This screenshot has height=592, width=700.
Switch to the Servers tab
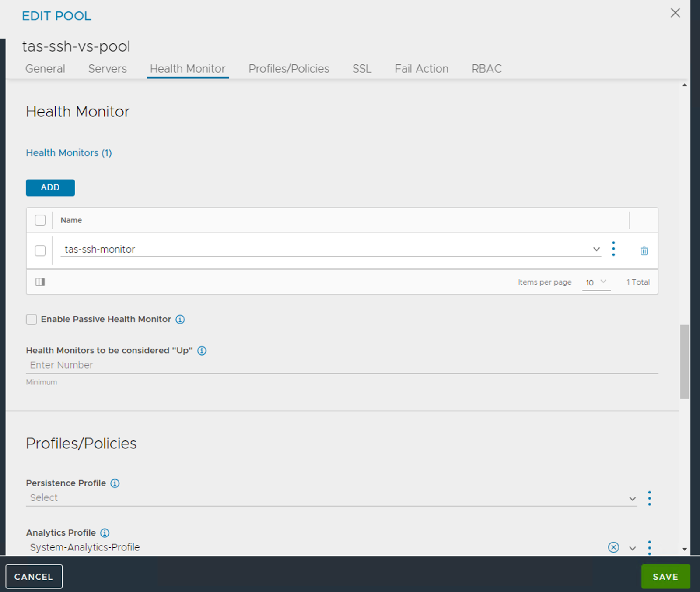[108, 69]
